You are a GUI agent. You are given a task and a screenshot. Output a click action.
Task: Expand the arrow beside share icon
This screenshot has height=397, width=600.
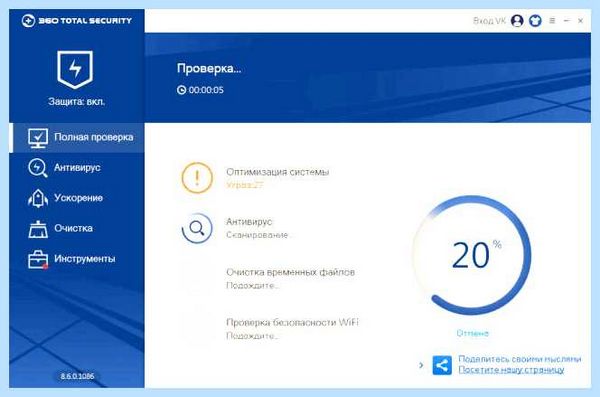point(421,365)
